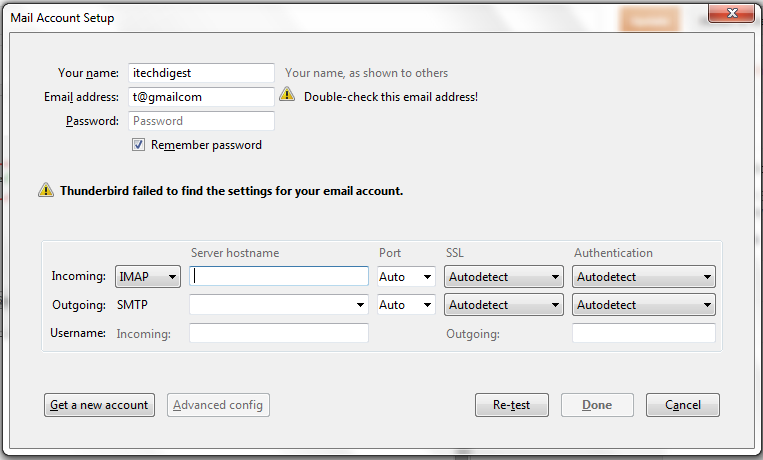Screen dimensions: 763x460
Task: Click the Advanced config button
Action: click(218, 405)
